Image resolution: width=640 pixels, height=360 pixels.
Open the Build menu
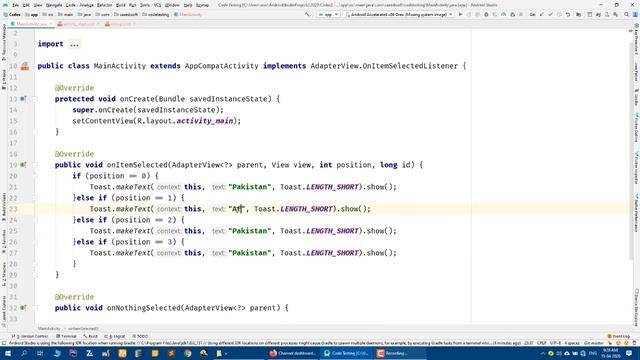click(120, 5)
